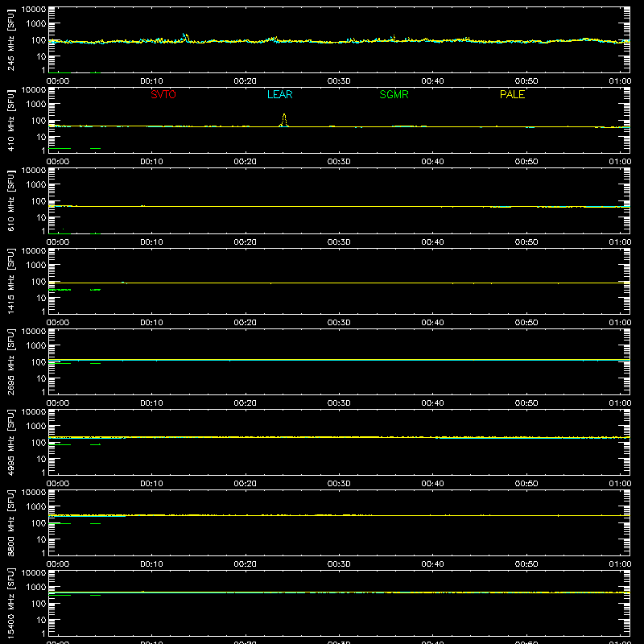Click the yellow PALE station legend label
Viewport: 644px width, 644px height.
(512, 94)
